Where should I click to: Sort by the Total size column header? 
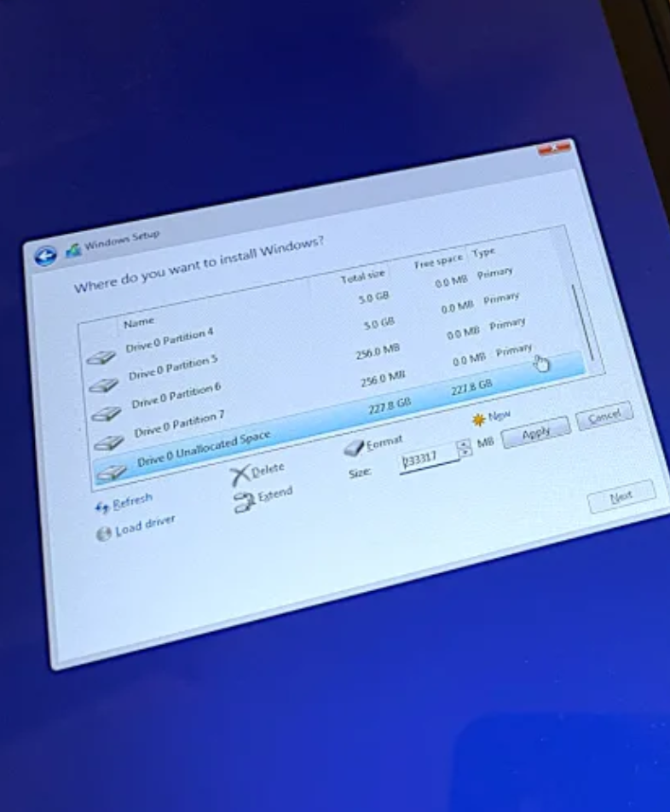[x=362, y=277]
